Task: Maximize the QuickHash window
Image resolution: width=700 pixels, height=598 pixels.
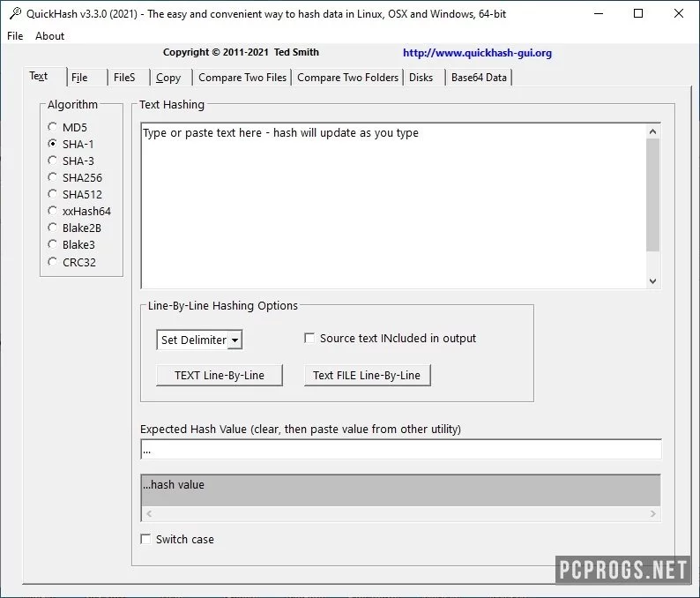Action: (638, 13)
